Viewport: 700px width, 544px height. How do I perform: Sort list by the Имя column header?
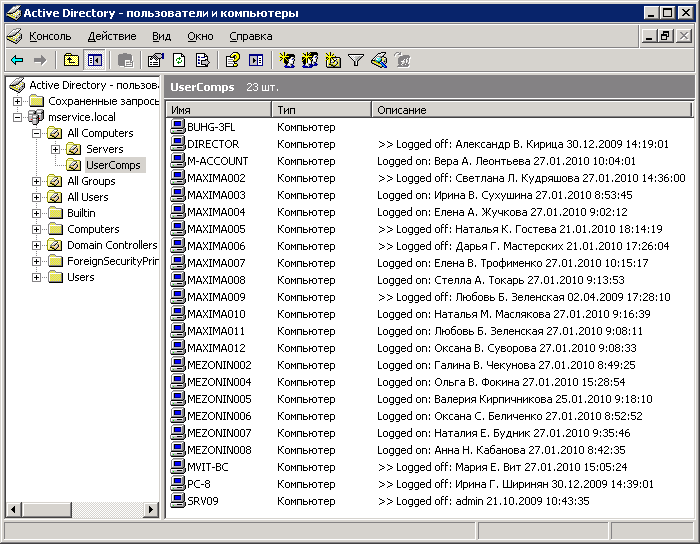pos(218,109)
